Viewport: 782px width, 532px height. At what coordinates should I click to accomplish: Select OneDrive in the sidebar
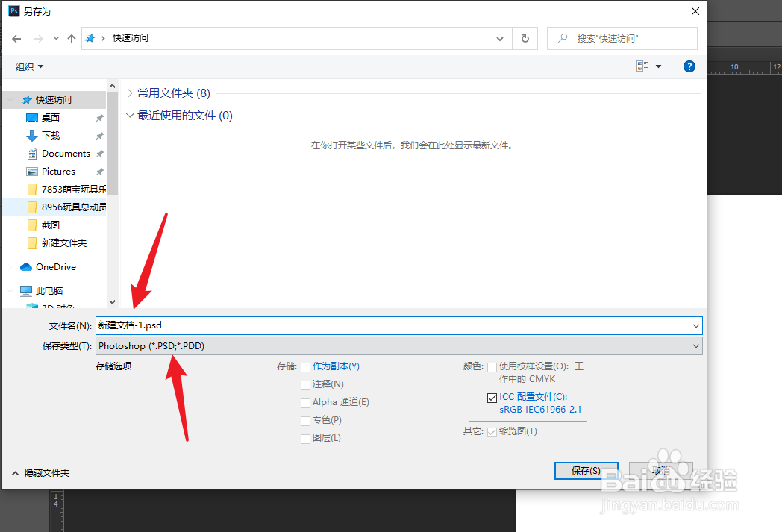[x=55, y=267]
